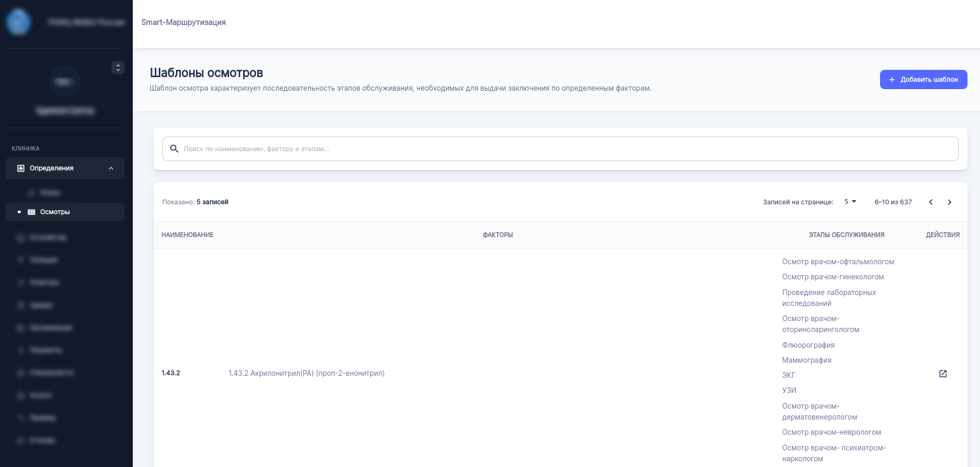
Task: Open the records-per-page dropdown showing 5
Action: tap(850, 202)
